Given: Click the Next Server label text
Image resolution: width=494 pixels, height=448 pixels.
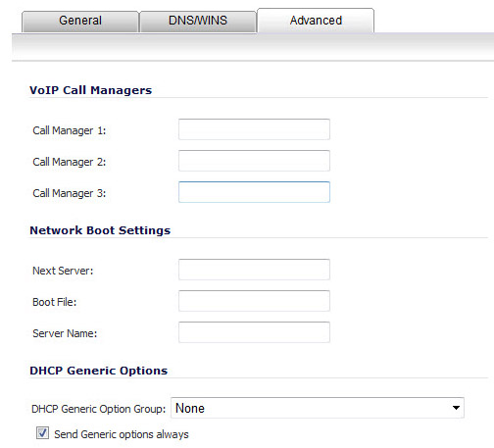Looking at the screenshot, I should [63, 271].
